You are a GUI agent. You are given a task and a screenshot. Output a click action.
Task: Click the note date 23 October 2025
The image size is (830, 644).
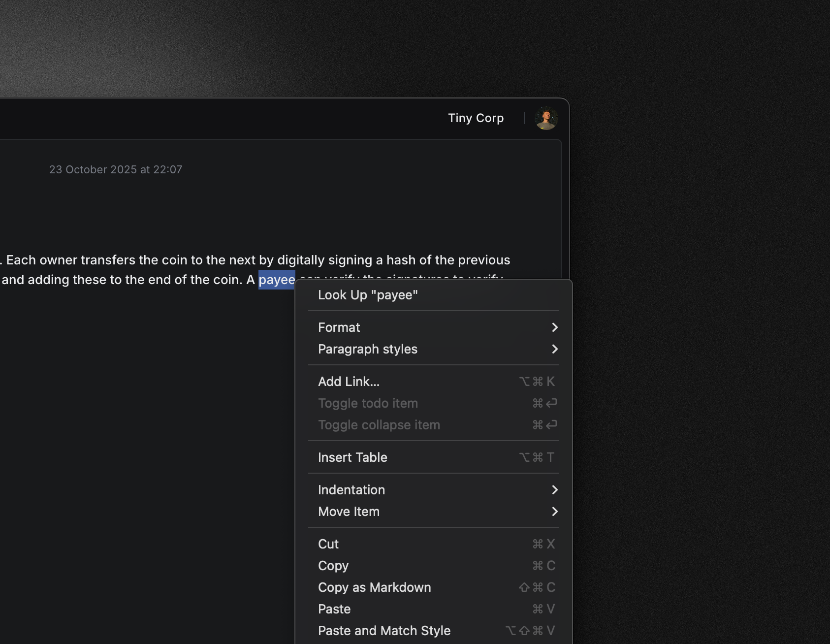[116, 169]
